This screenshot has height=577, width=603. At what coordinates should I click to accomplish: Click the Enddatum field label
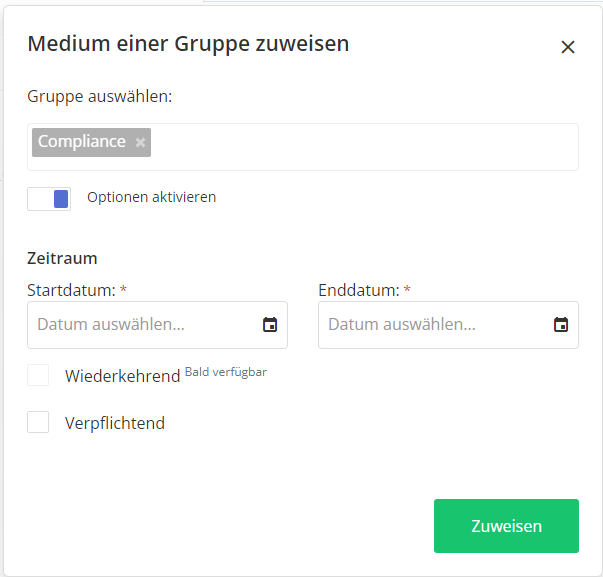(358, 290)
